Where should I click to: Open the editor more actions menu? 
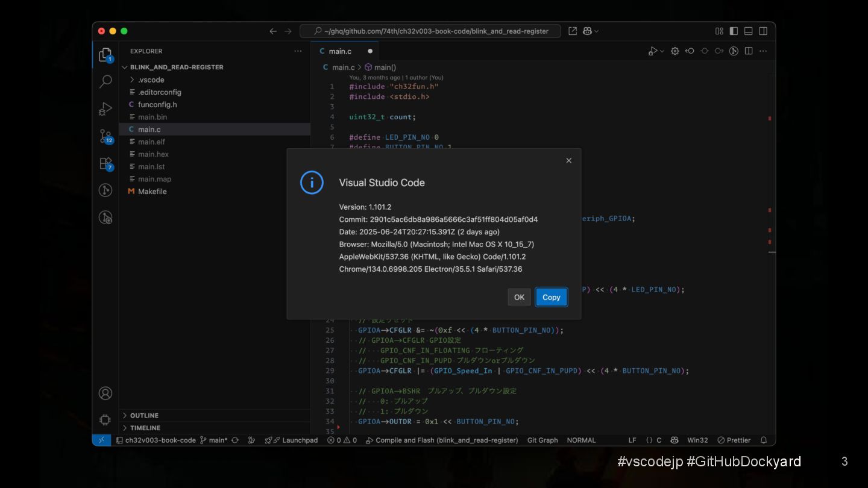point(763,51)
